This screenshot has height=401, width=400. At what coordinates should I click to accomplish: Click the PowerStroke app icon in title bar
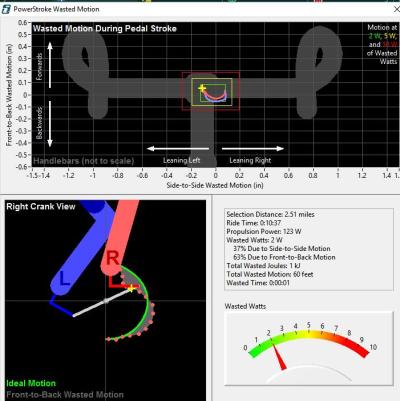pyautogui.click(x=6, y=9)
